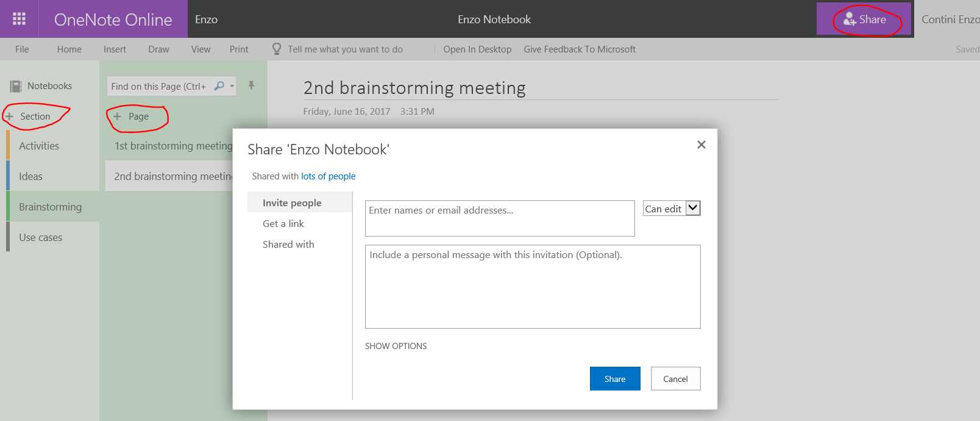Switch to Get a link option
Image resolution: width=980 pixels, height=421 pixels.
(283, 224)
